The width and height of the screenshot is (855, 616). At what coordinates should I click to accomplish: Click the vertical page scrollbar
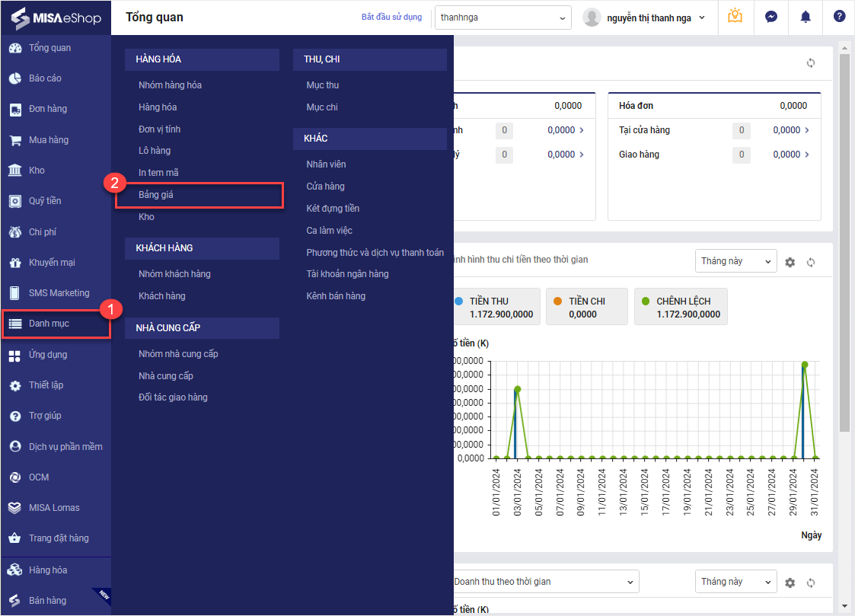tap(844, 244)
